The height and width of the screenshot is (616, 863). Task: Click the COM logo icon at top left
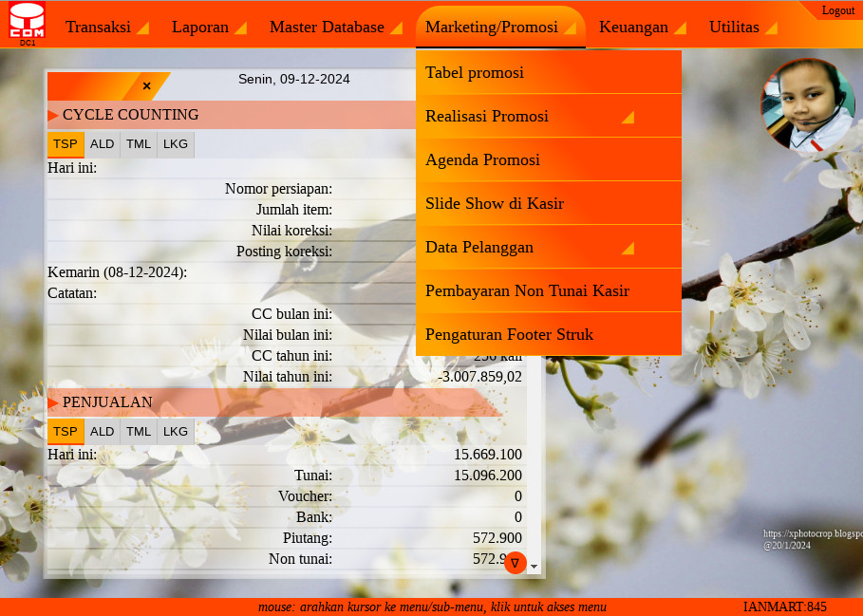(27, 23)
